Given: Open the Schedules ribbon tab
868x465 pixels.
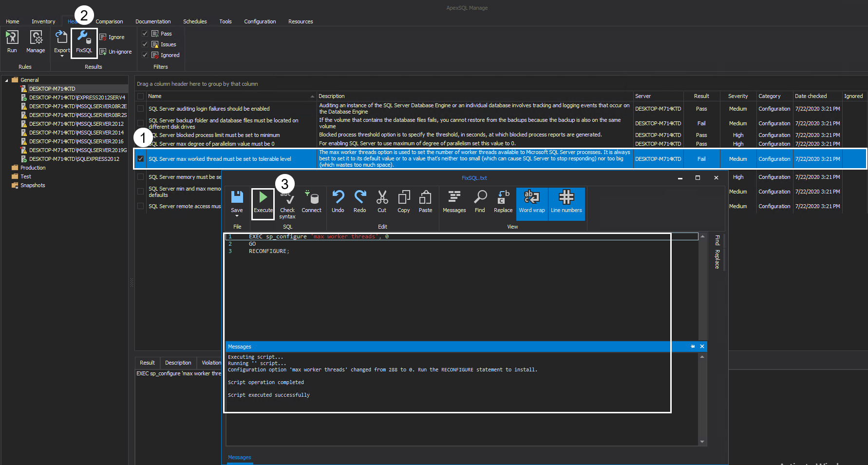Looking at the screenshot, I should [195, 21].
